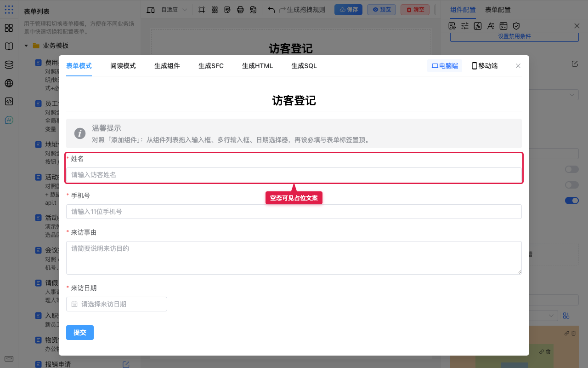Click the 设置禁用条件 button
Image resolution: width=588 pixels, height=368 pixels.
[x=514, y=36]
